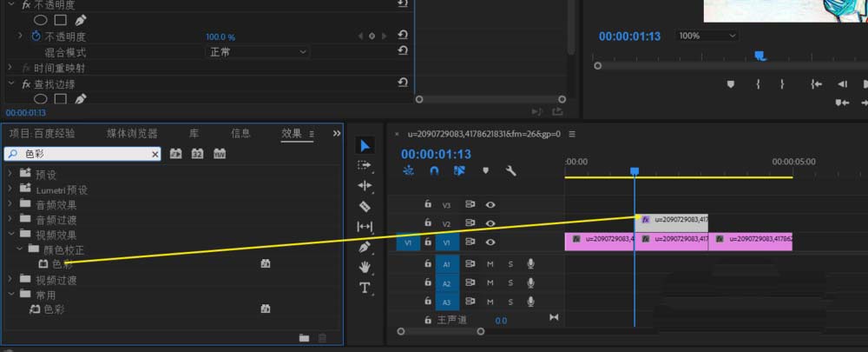
Task: Select the Ripple Edit tool
Action: pyautogui.click(x=365, y=185)
